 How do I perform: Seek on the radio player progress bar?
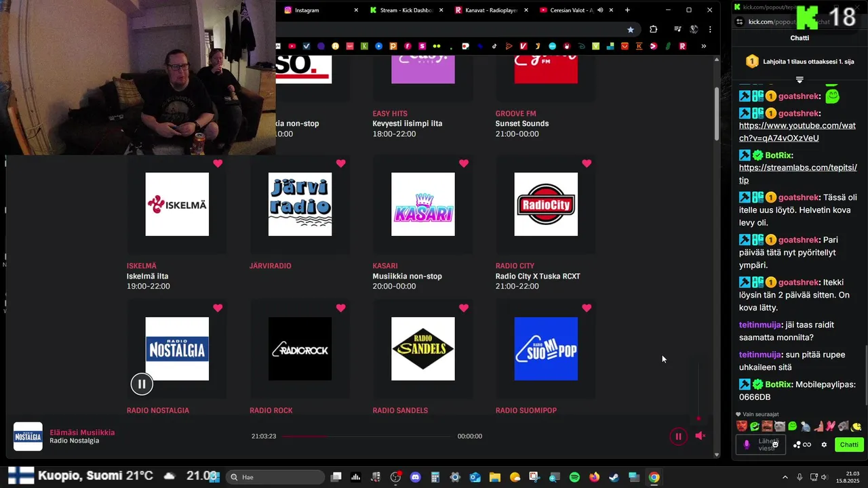coord(366,436)
